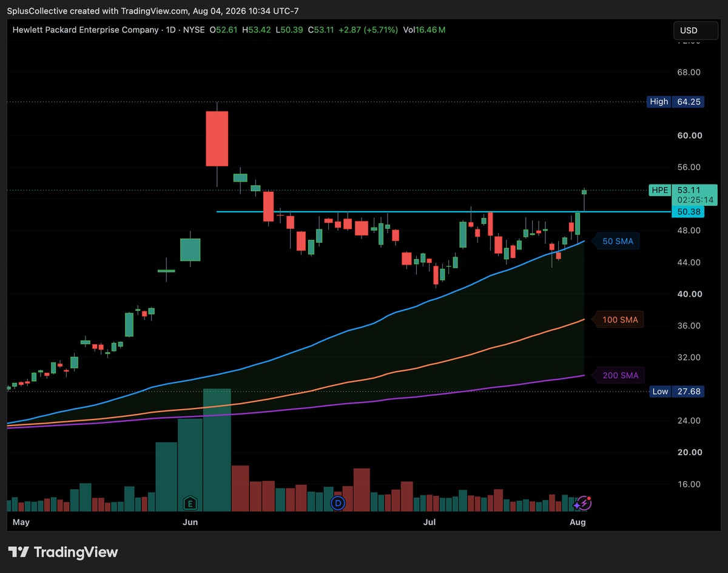Click the countdown timer 02:25:14
728x573 pixels.
pos(694,200)
